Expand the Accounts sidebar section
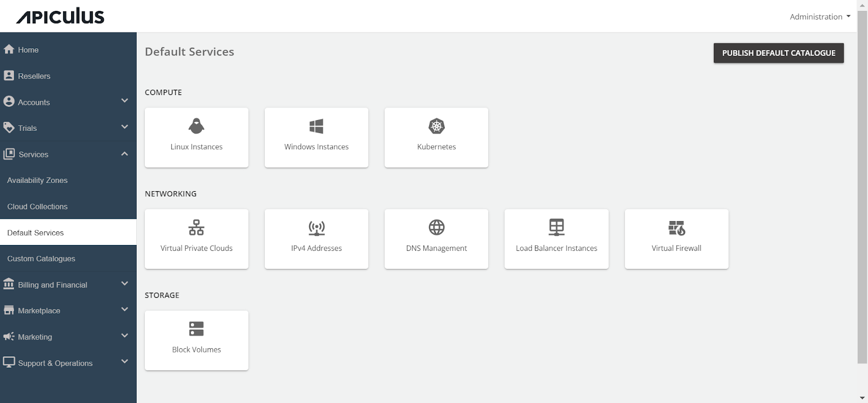 [x=124, y=101]
